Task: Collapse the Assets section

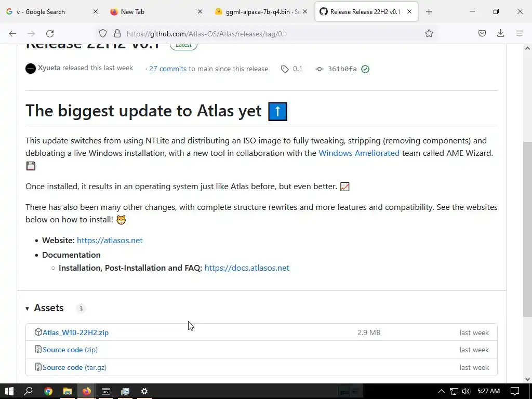Action: (45, 308)
